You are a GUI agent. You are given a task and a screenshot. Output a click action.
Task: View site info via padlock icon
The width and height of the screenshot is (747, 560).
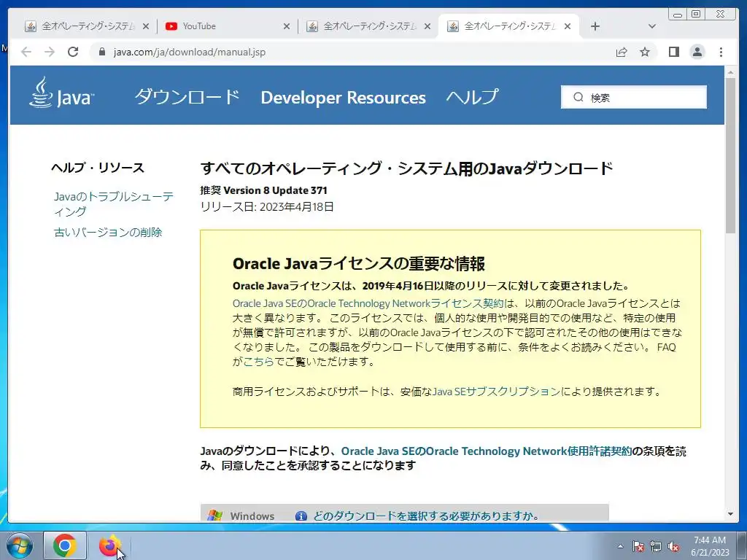(x=101, y=52)
